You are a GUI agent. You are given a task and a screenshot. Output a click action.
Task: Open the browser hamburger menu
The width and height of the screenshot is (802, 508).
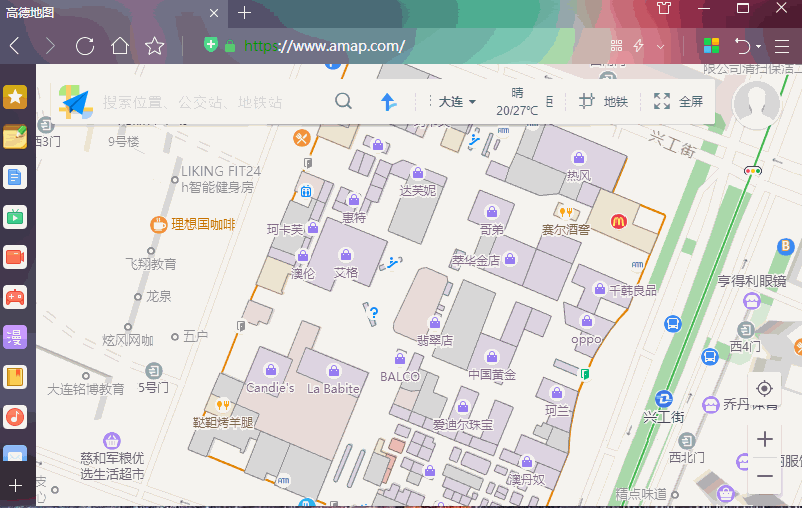pyautogui.click(x=782, y=46)
